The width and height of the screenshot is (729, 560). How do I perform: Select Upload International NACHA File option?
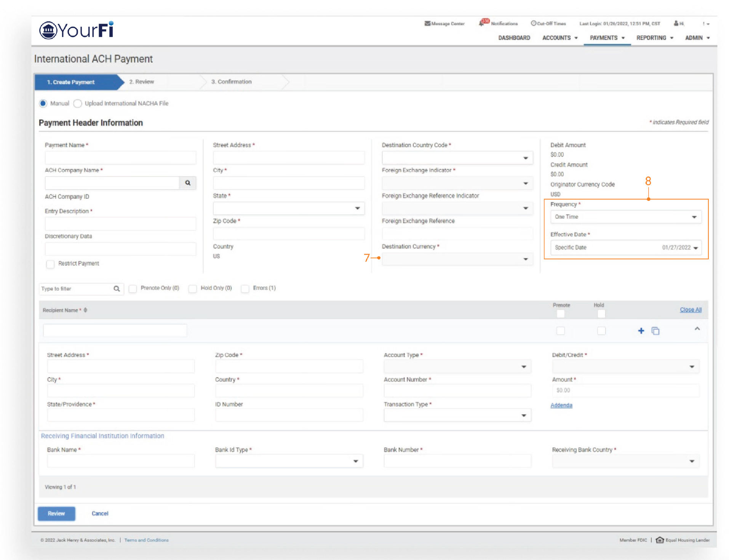point(78,104)
